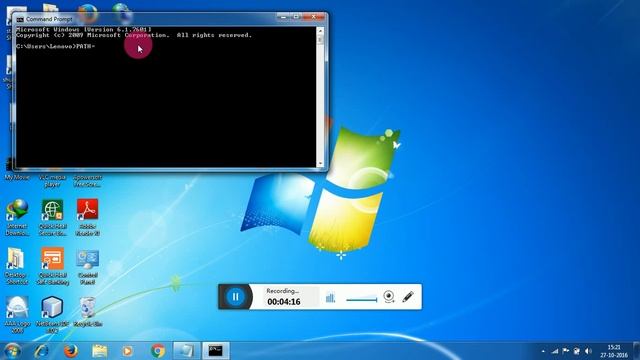Open the Command Prompt title bar icon menu
The height and width of the screenshot is (360, 640).
point(20,19)
